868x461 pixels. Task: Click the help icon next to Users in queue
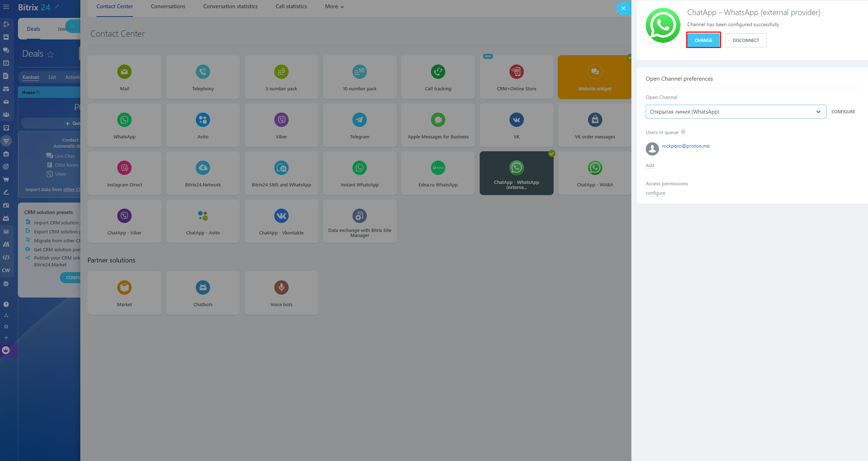(683, 132)
